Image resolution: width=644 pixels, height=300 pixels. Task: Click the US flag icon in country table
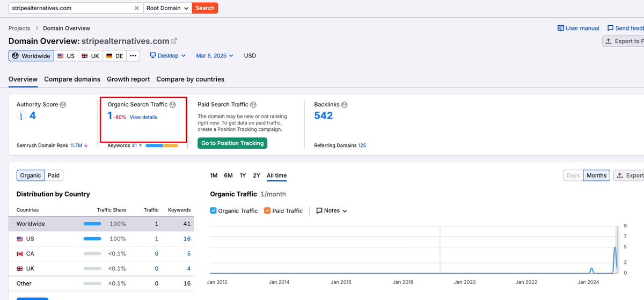tap(20, 239)
